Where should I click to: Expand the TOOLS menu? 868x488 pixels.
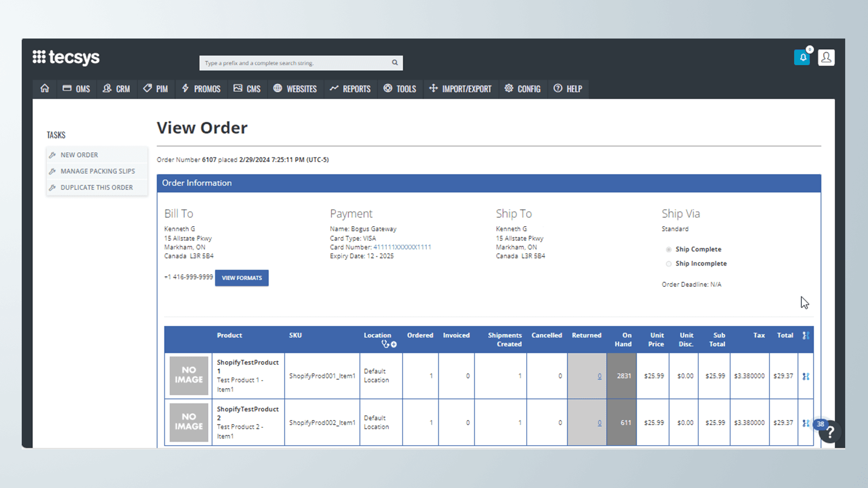(x=400, y=89)
